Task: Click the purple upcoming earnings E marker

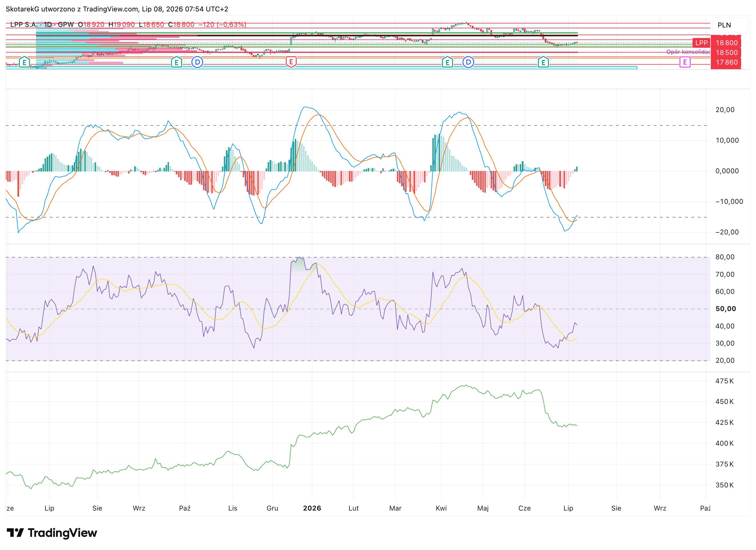Action: click(685, 62)
